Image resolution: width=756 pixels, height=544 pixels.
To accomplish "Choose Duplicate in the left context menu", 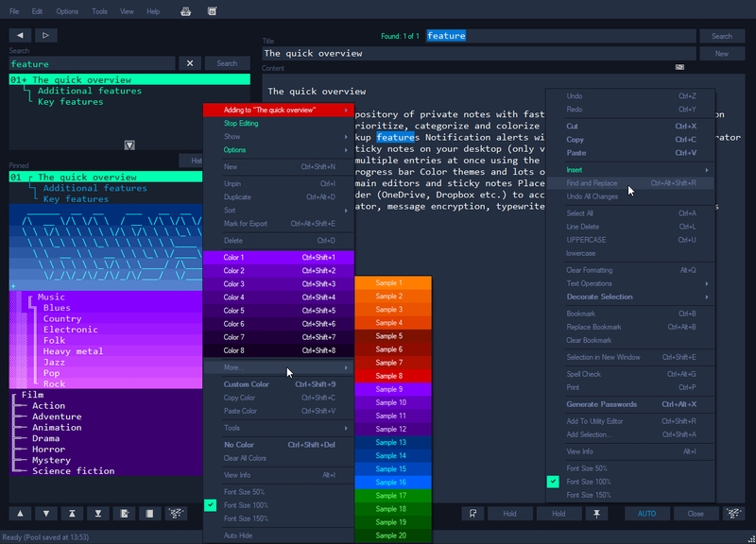I will click(279, 197).
